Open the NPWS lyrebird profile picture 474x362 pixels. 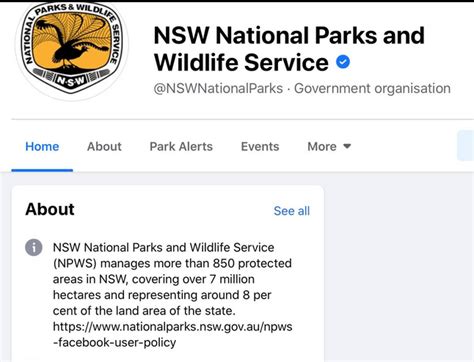click(71, 48)
